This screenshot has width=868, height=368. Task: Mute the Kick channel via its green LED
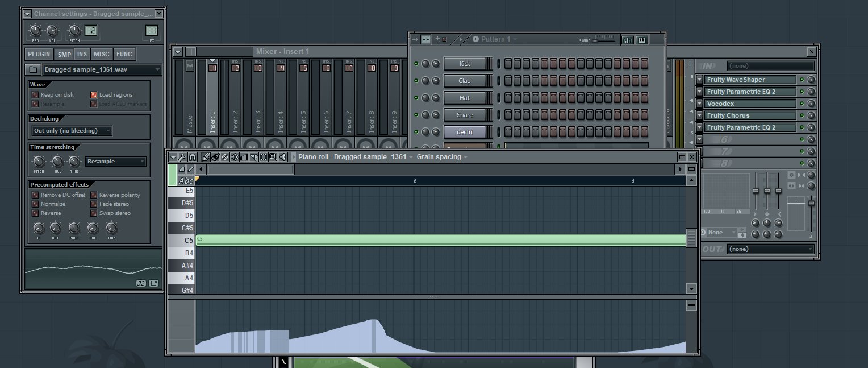click(x=416, y=64)
